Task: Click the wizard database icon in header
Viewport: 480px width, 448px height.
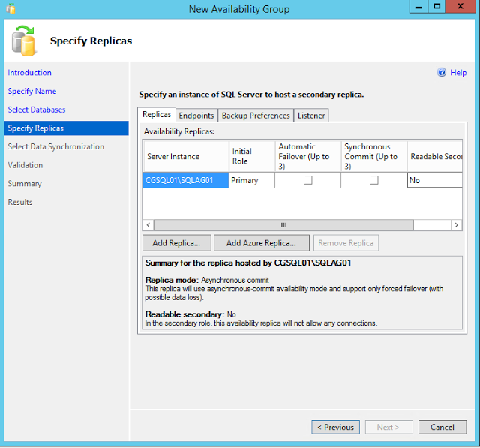Action: point(24,41)
